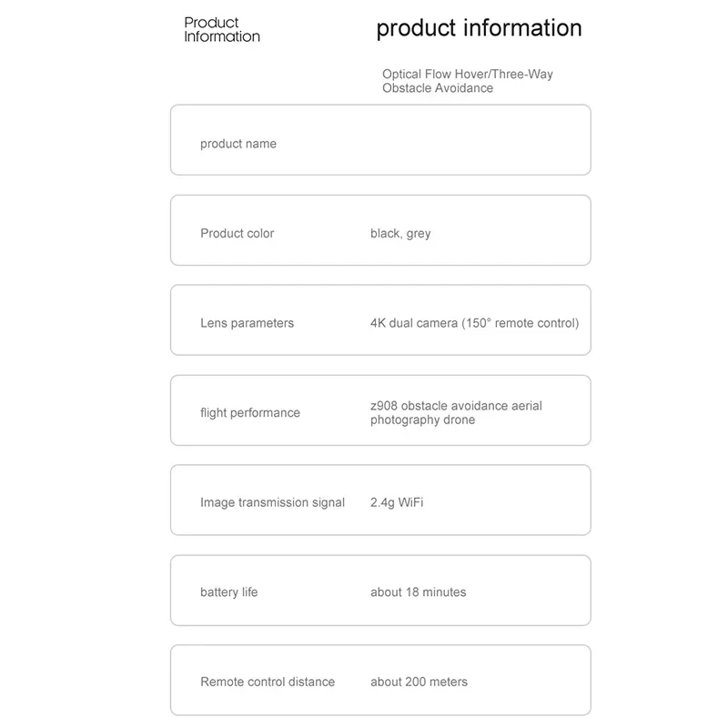Select the 'Optical Flow Hover/Three-Way' text line
Image resolution: width=728 pixels, height=728 pixels.
pyautogui.click(x=468, y=74)
